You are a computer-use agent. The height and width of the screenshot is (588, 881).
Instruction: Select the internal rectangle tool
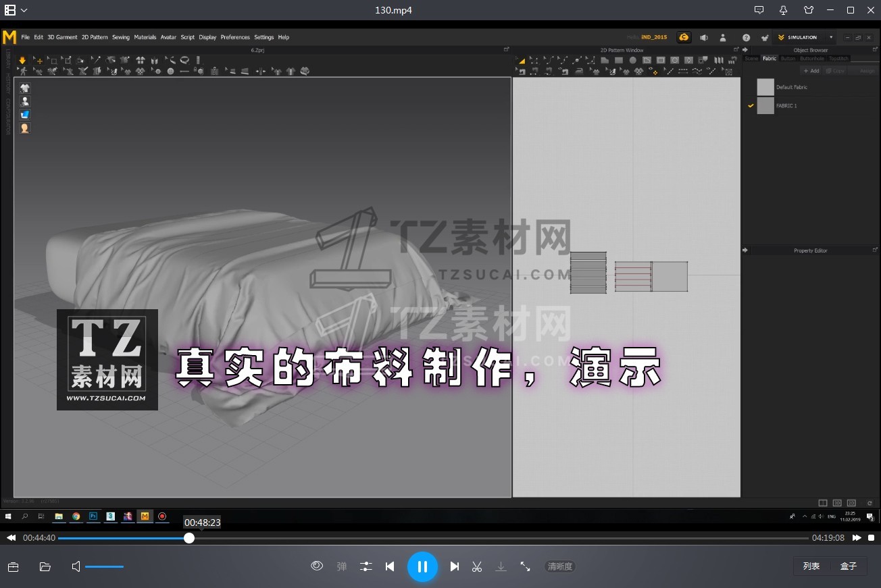(x=661, y=60)
